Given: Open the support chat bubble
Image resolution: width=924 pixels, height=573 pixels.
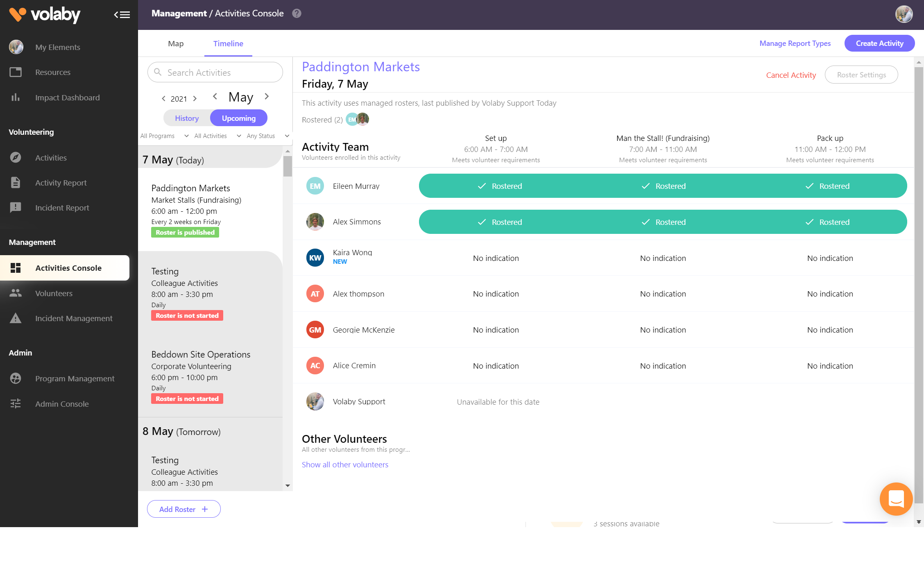Looking at the screenshot, I should [x=896, y=499].
